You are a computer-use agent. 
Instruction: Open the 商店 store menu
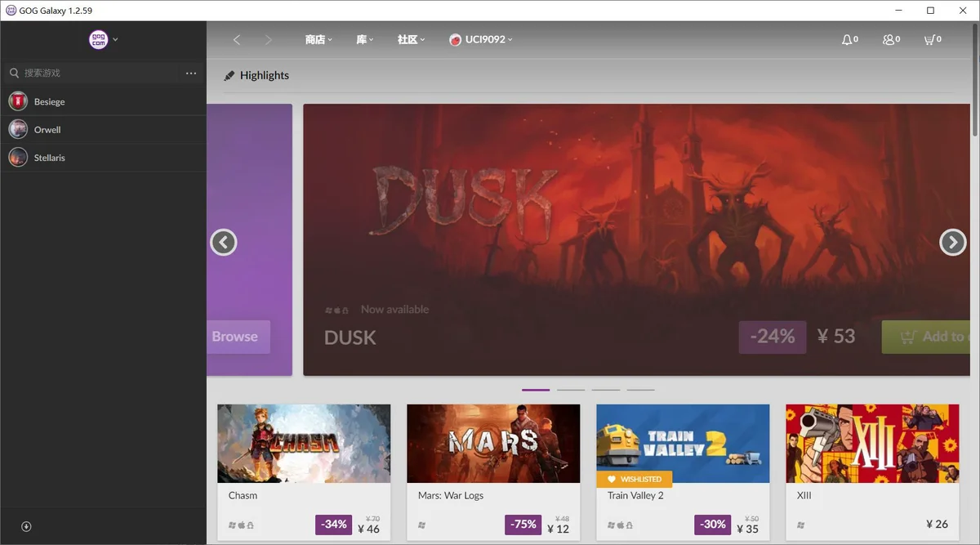tap(318, 39)
